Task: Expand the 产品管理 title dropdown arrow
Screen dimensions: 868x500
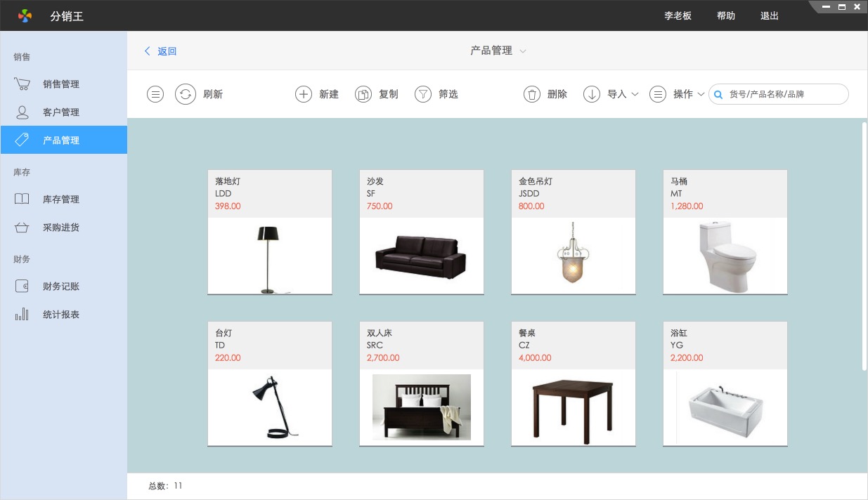Action: click(523, 51)
